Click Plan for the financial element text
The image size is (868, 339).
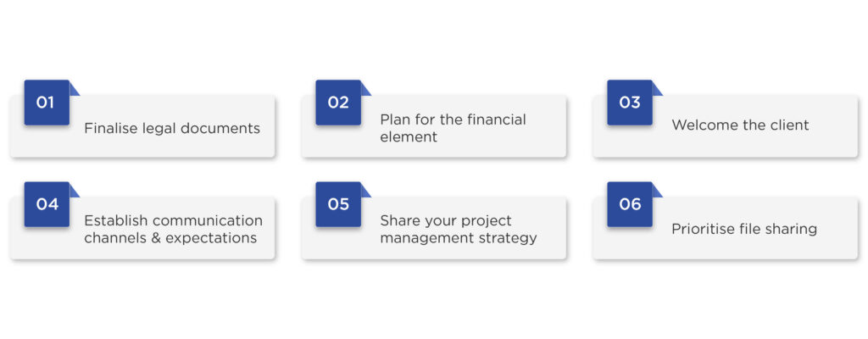pyautogui.click(x=453, y=128)
